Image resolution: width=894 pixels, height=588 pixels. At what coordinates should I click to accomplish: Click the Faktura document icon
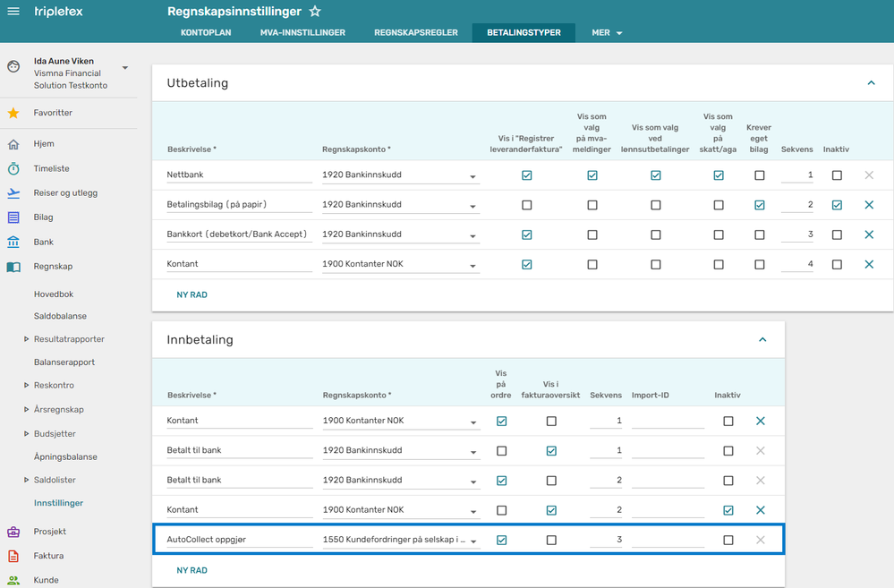tap(13, 556)
